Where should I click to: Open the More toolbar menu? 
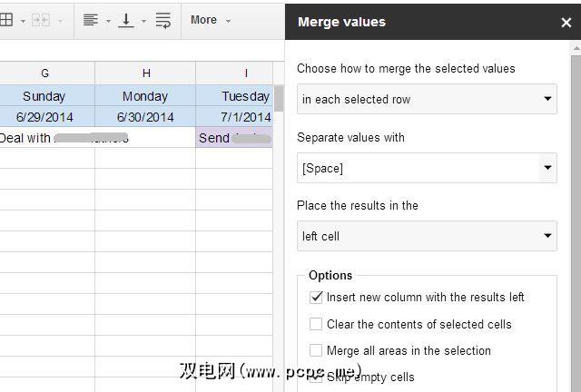pos(210,20)
